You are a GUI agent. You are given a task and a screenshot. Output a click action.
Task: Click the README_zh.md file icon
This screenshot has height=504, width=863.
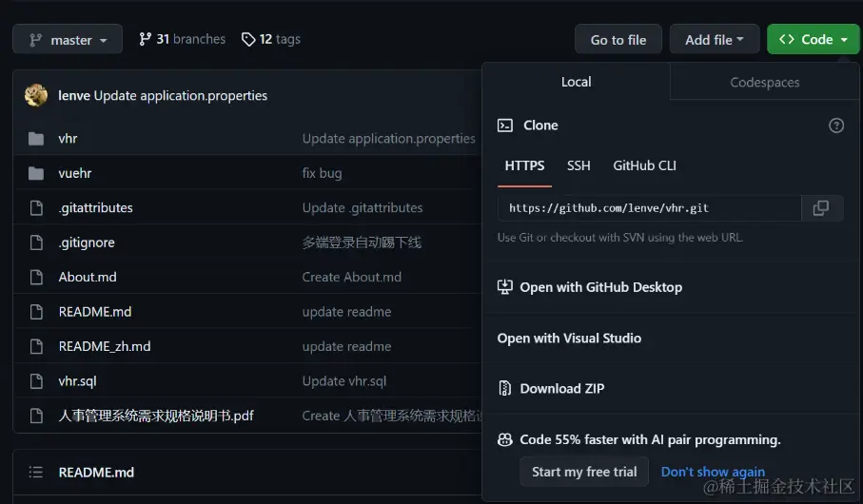point(36,347)
